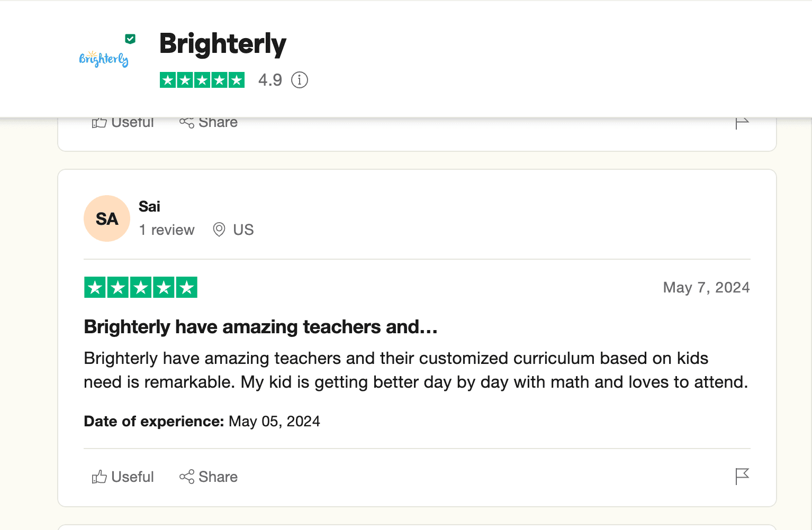Flag Sai's review with the flag icon
Image resolution: width=812 pixels, height=530 pixels.
coord(742,476)
